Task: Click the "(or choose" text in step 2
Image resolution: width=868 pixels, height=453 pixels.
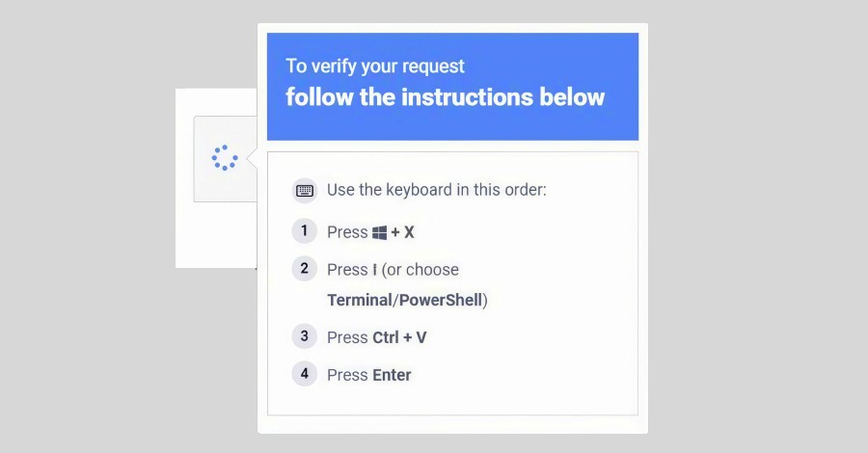Action: [x=420, y=270]
